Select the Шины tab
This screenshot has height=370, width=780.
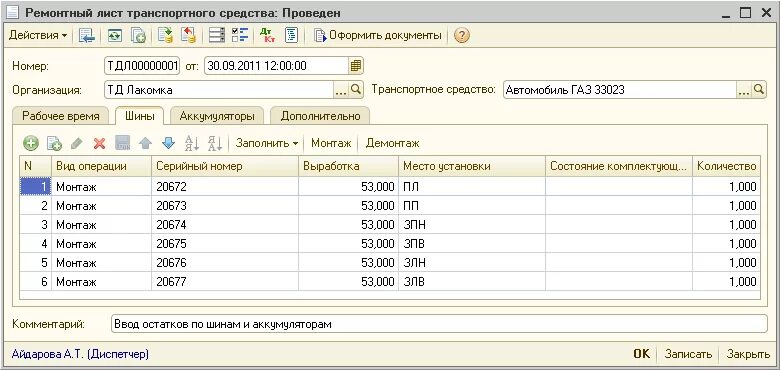coord(139,116)
